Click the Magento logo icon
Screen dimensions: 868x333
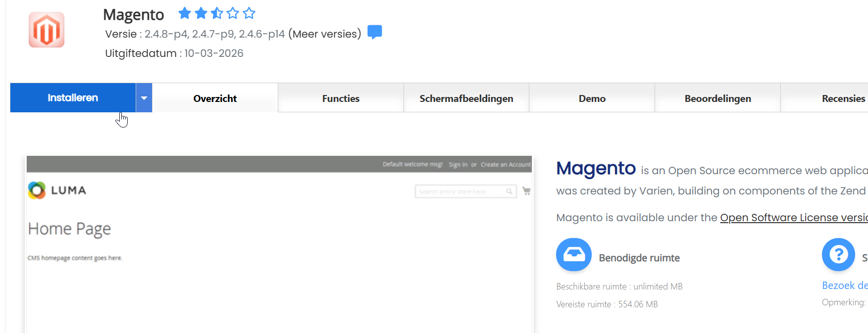47,30
